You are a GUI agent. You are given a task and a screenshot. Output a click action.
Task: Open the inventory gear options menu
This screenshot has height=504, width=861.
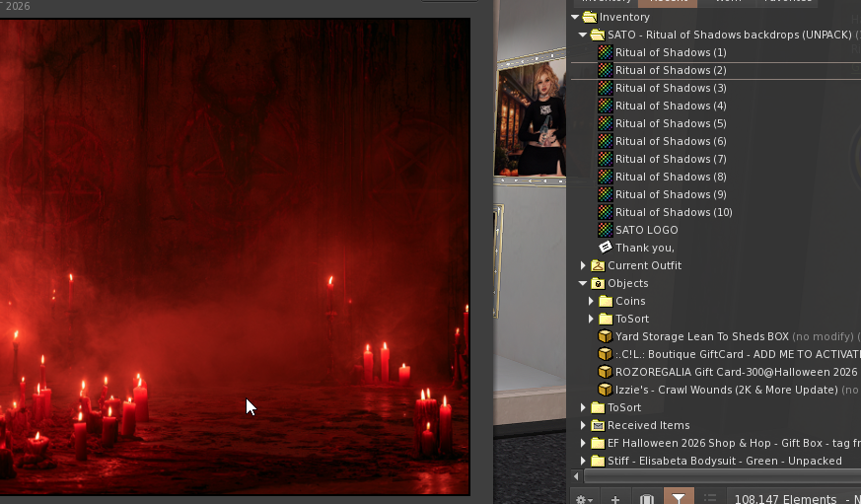(x=584, y=499)
